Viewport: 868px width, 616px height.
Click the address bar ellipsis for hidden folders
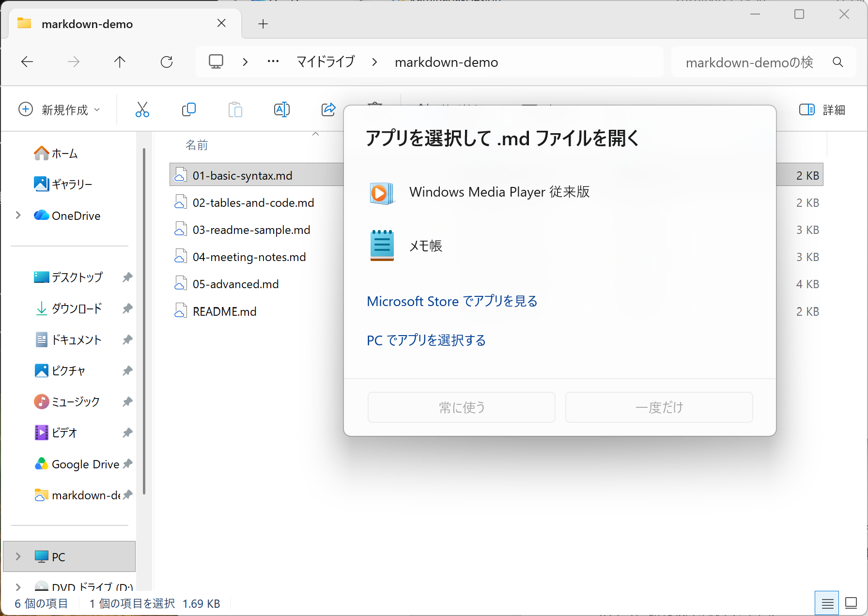tap(273, 62)
